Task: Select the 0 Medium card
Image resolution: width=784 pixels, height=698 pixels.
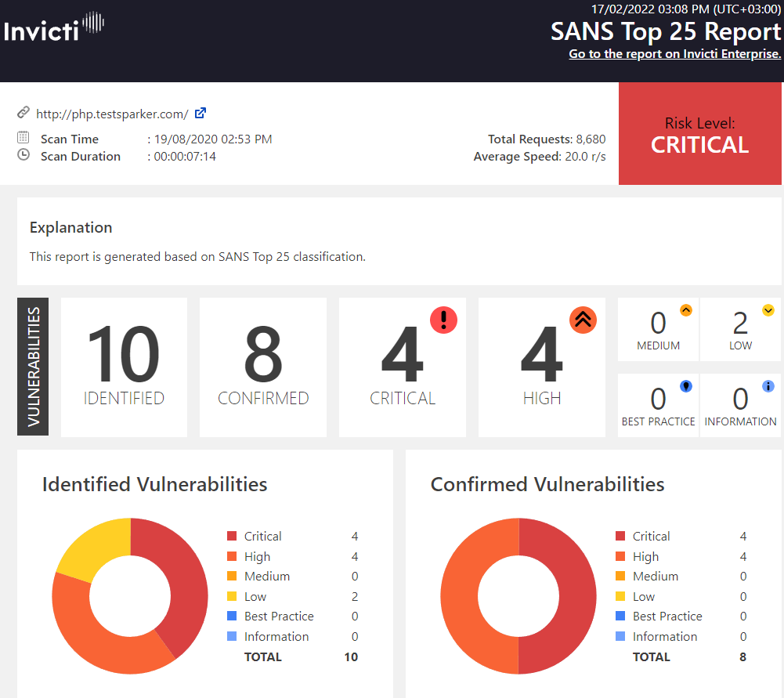Action: pos(658,330)
